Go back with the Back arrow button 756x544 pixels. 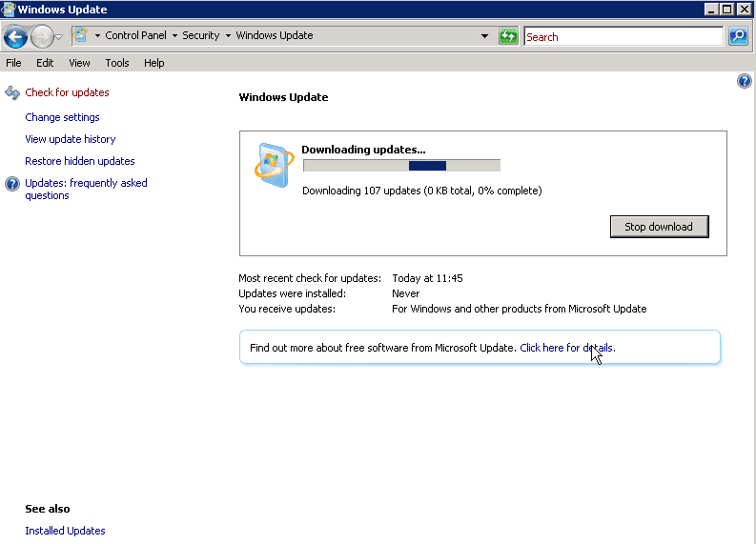15,36
